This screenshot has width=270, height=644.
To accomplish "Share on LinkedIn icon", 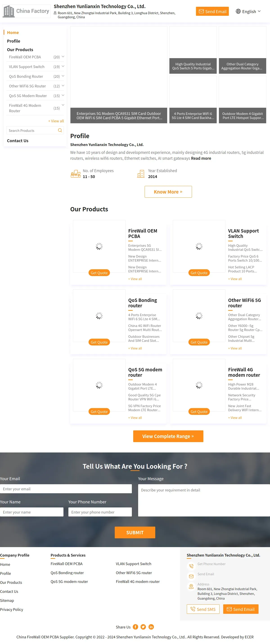I will tap(151, 627).
